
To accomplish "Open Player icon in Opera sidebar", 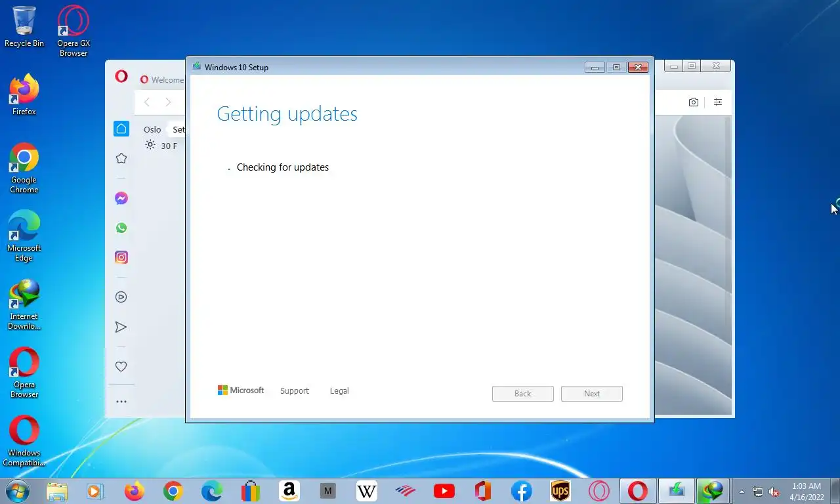I will click(x=121, y=297).
